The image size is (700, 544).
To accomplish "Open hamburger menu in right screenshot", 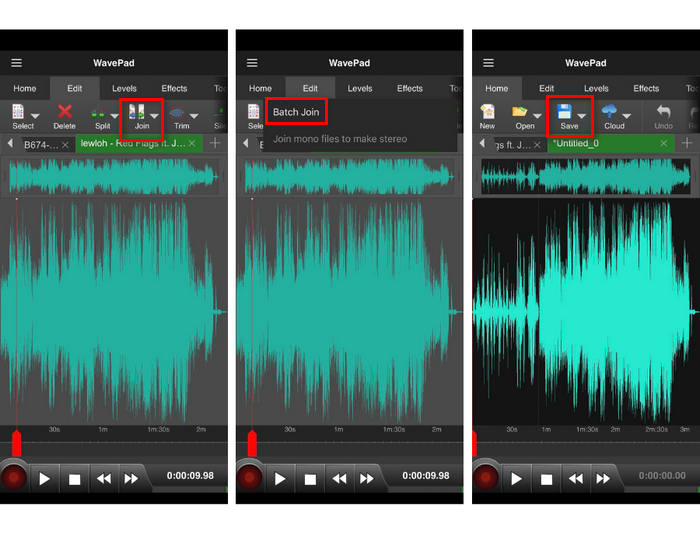I will (x=488, y=63).
